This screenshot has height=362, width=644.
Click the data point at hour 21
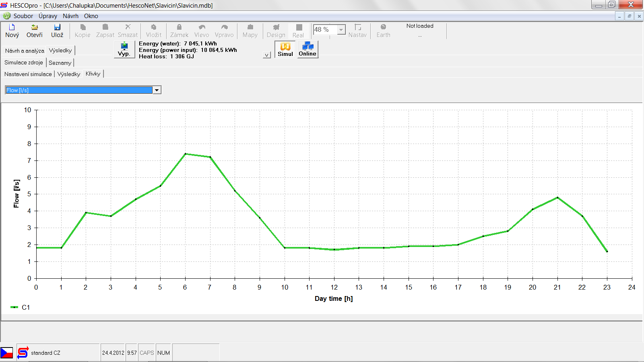point(557,197)
